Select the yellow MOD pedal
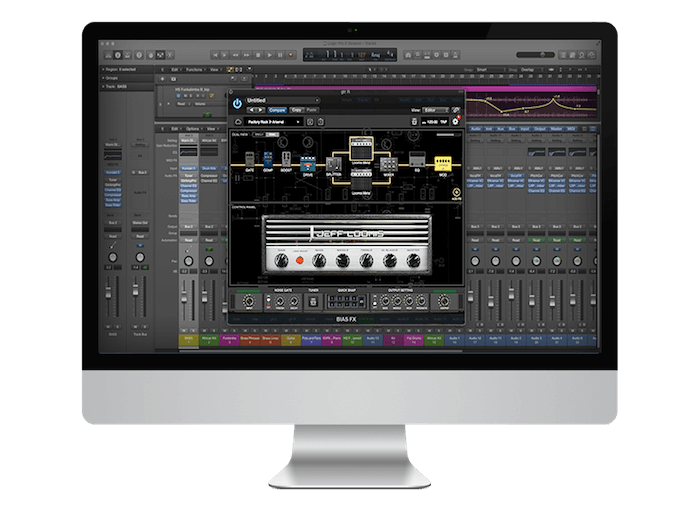The height and width of the screenshot is (524, 698). [442, 164]
